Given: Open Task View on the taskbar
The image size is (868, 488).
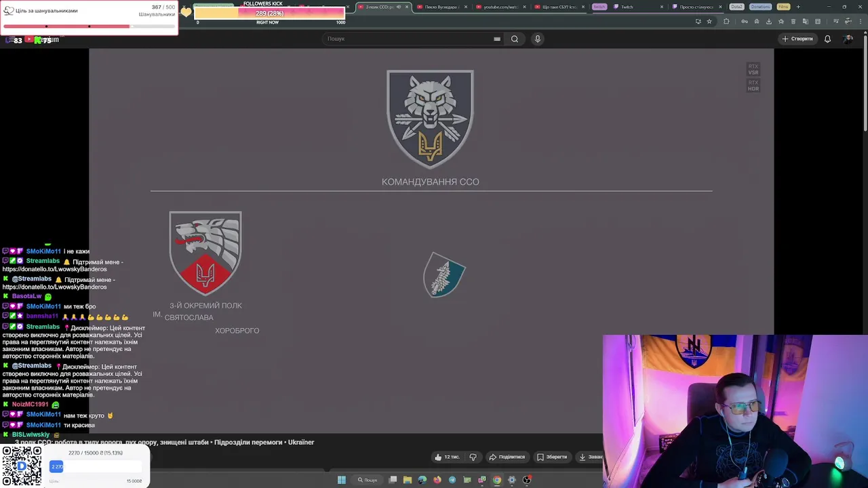Looking at the screenshot, I should (393, 480).
